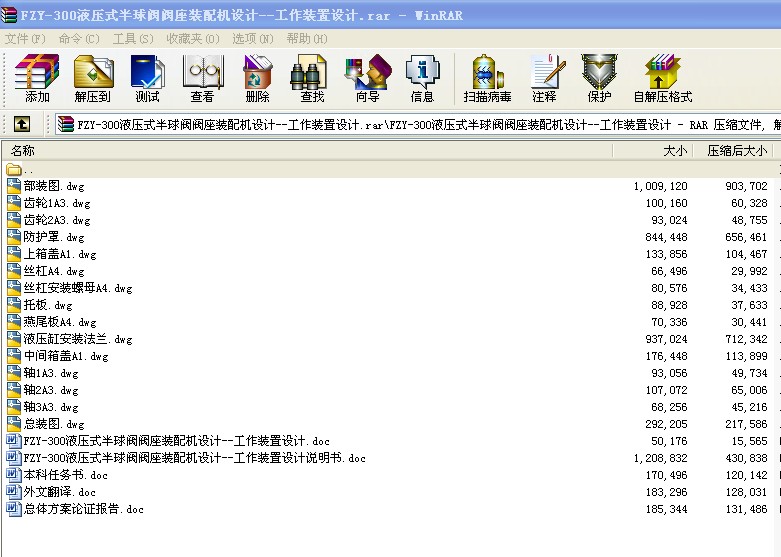Select file 丝杠安装螺母A4.dwg
781x557 pixels.
coord(78,288)
